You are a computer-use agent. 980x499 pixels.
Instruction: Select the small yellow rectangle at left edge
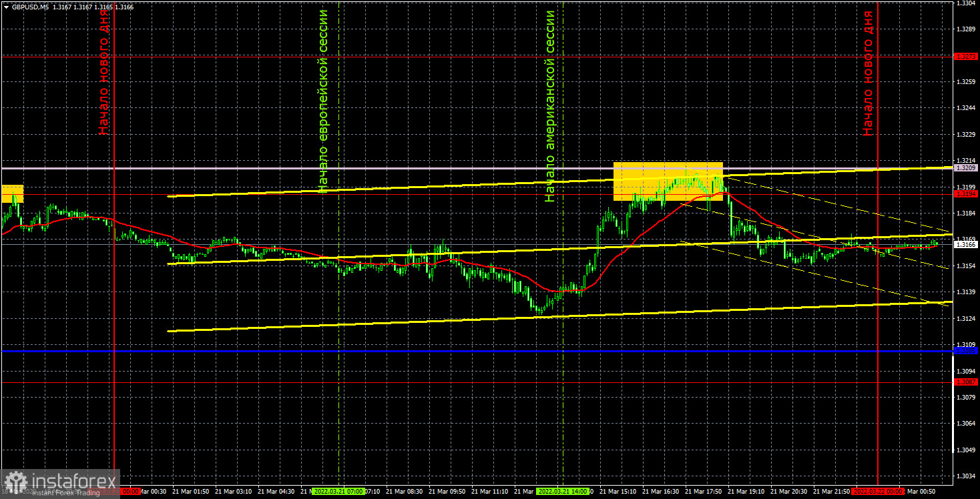(x=12, y=193)
